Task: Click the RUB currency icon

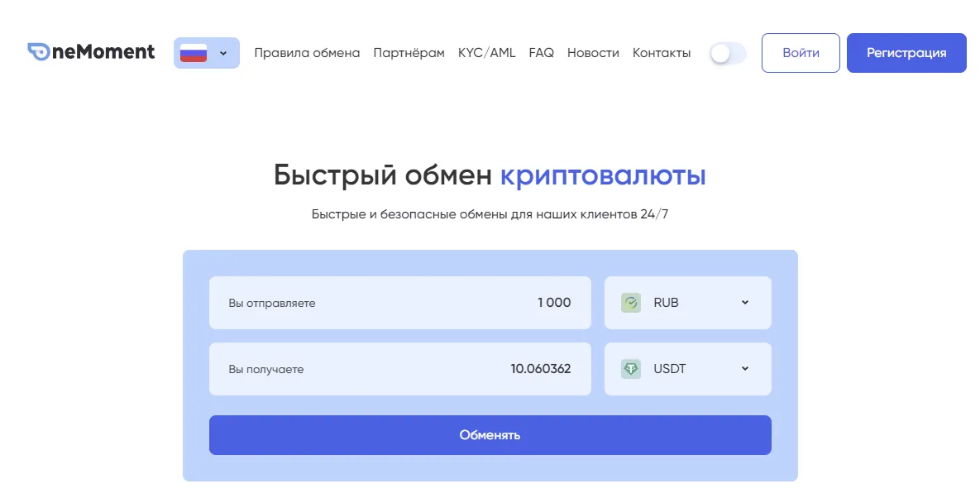Action: (x=631, y=303)
